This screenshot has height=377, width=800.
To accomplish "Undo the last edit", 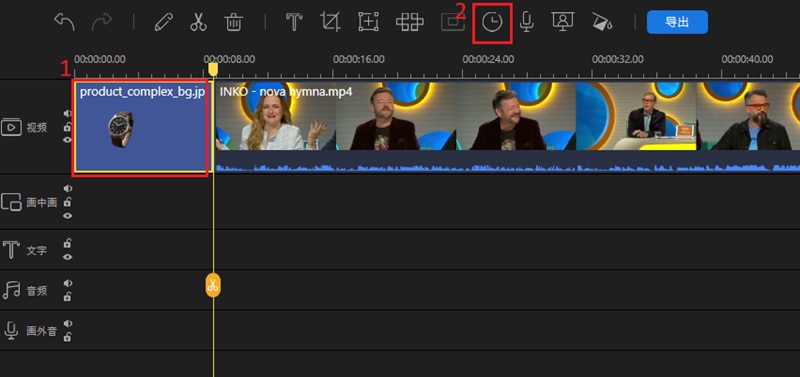I will tap(64, 22).
